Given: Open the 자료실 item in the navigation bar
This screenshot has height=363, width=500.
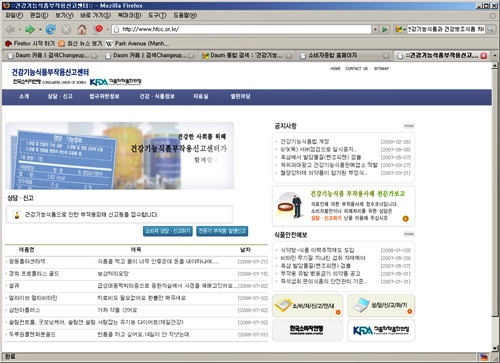Looking at the screenshot, I should pos(201,96).
